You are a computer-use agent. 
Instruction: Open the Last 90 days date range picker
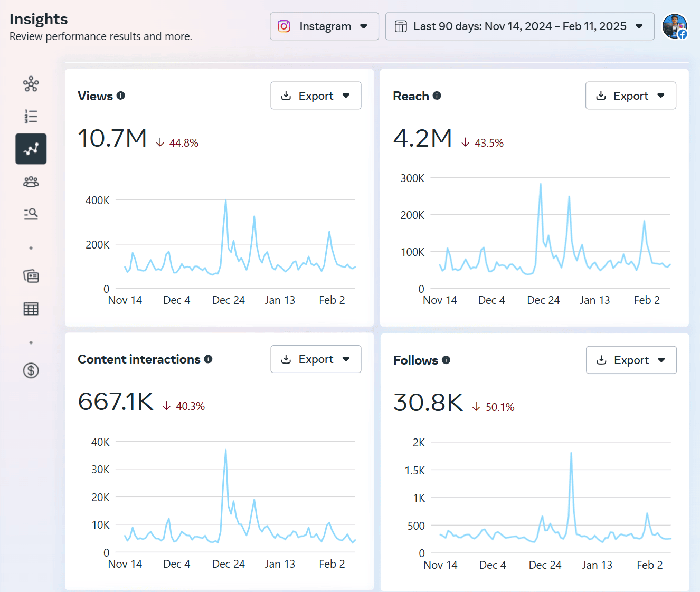519,26
